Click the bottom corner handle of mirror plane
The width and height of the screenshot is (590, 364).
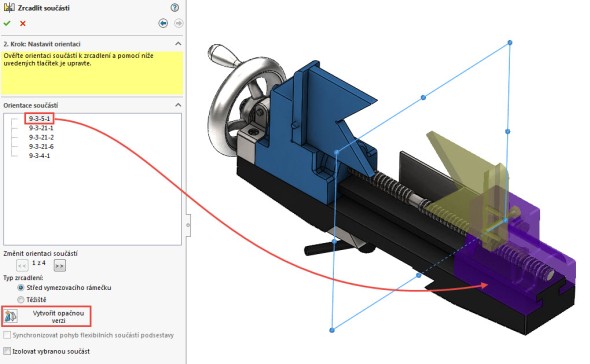click(x=332, y=330)
